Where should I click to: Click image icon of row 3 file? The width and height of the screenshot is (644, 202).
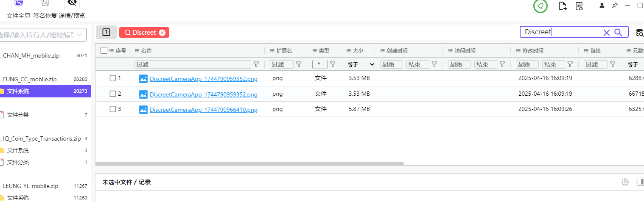(x=143, y=110)
